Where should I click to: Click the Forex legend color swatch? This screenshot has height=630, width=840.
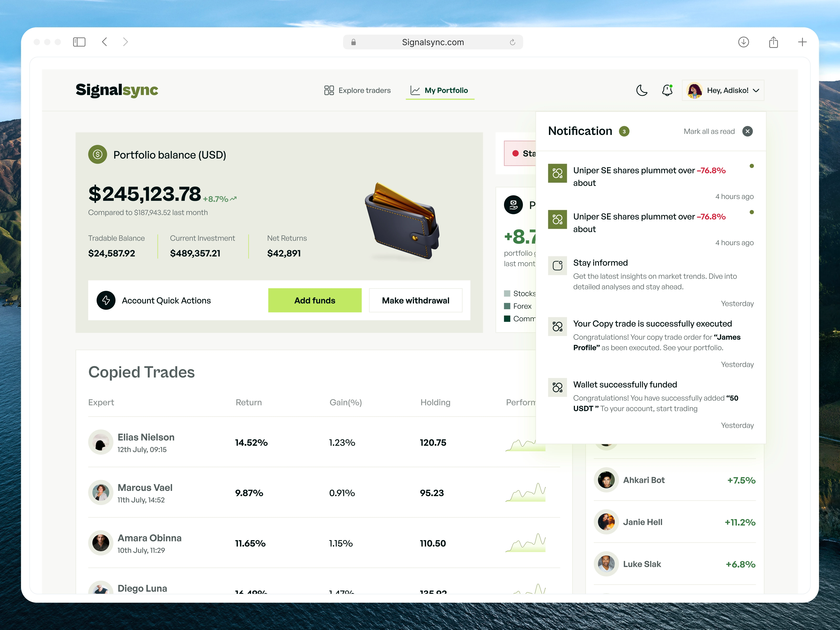pyautogui.click(x=507, y=306)
